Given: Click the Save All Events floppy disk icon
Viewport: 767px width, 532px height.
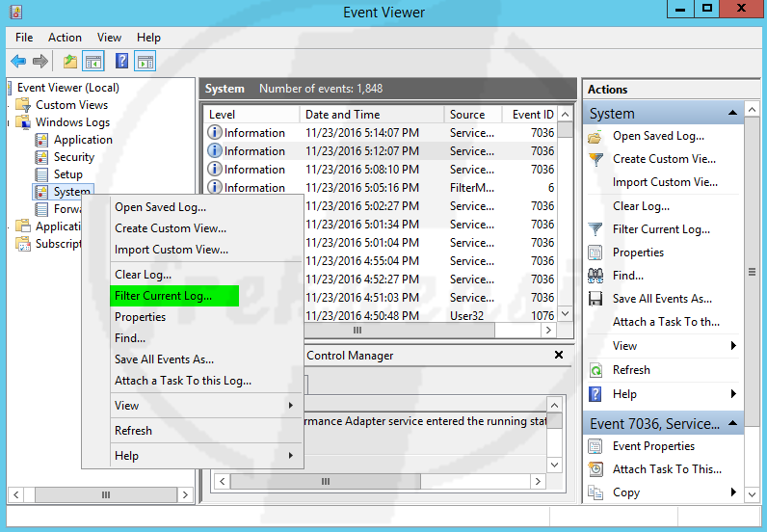Looking at the screenshot, I should (x=595, y=299).
